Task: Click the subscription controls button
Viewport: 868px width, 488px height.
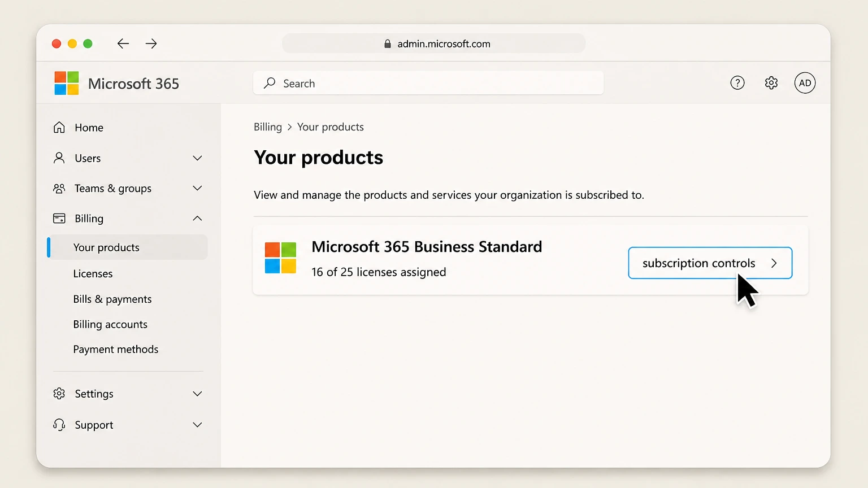Action: [x=710, y=263]
